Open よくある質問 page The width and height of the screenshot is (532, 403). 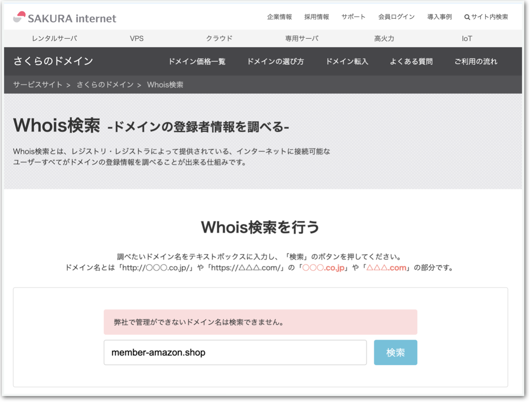[411, 62]
